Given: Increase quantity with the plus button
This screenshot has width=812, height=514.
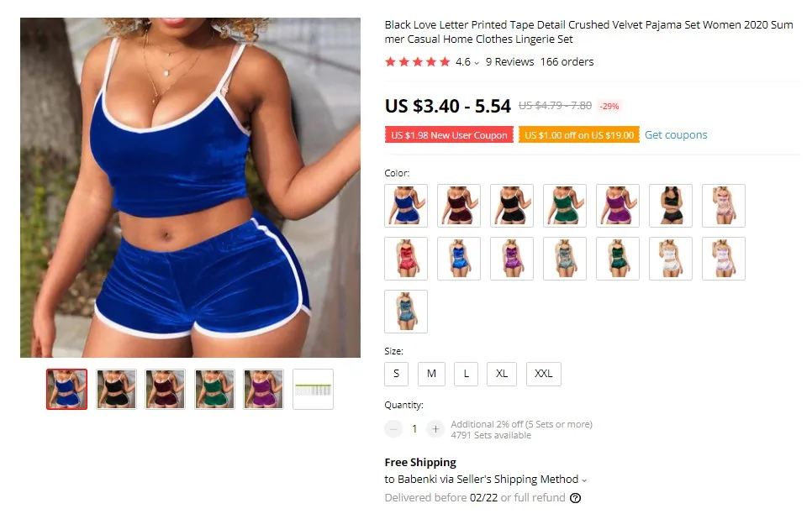Looking at the screenshot, I should [435, 429].
